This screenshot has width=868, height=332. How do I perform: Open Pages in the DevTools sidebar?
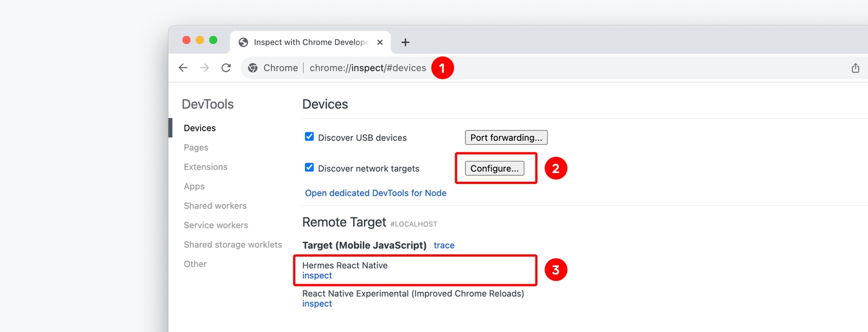coord(196,148)
